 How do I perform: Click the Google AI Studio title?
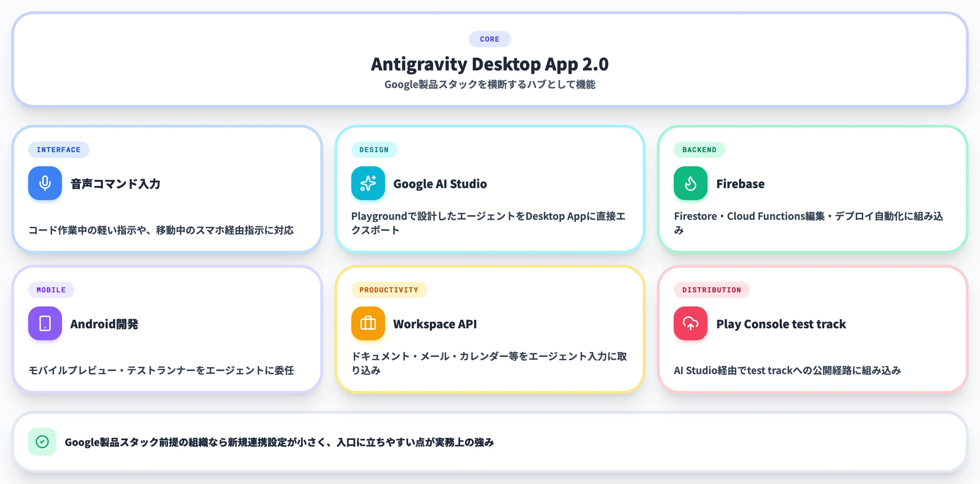coord(440,184)
